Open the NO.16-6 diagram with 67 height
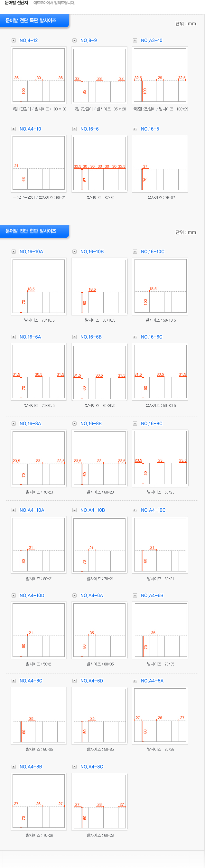Viewport: 205px width, 868px height. point(99,164)
